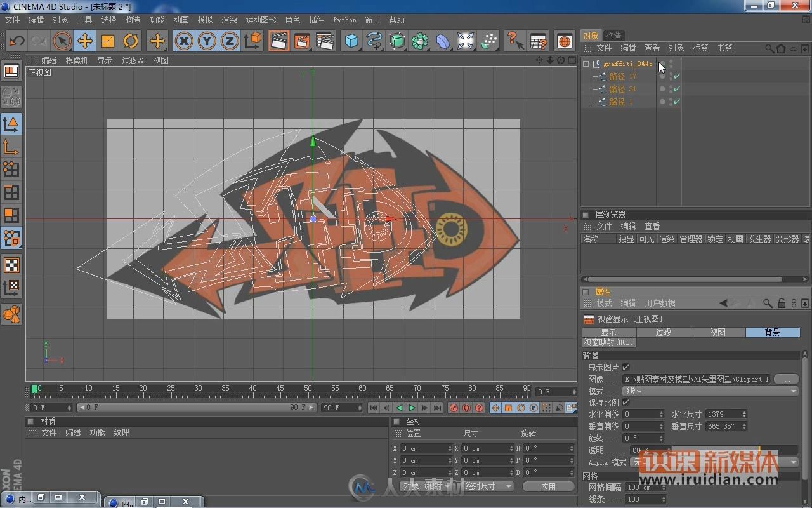
Task: Click the blue deformer icon
Action: [x=442, y=41]
